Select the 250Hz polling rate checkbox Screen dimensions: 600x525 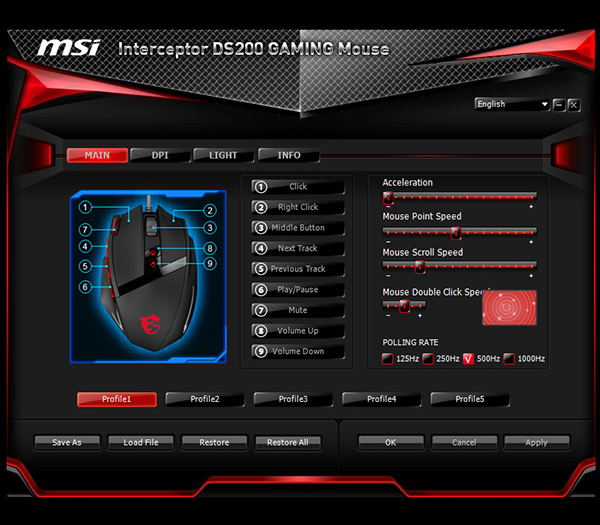coord(428,359)
